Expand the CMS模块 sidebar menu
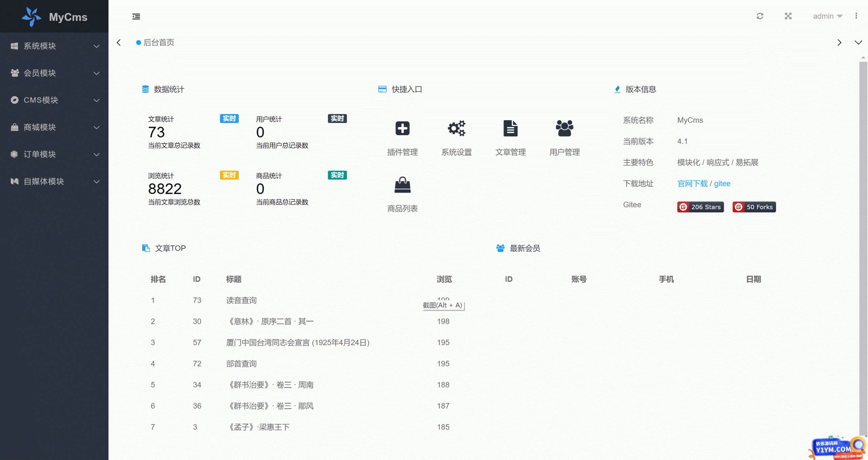Image resolution: width=868 pixels, height=460 pixels. point(54,100)
